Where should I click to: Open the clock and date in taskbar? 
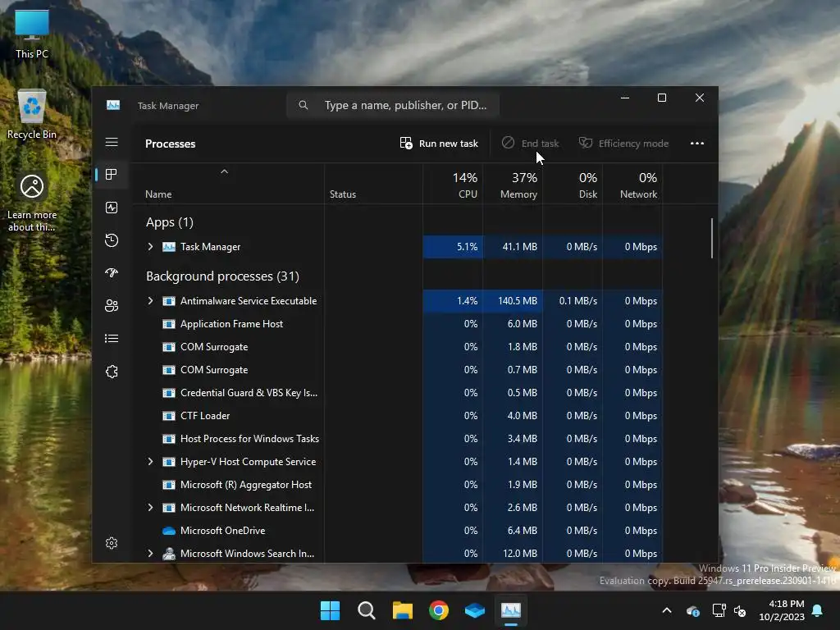tap(781, 610)
